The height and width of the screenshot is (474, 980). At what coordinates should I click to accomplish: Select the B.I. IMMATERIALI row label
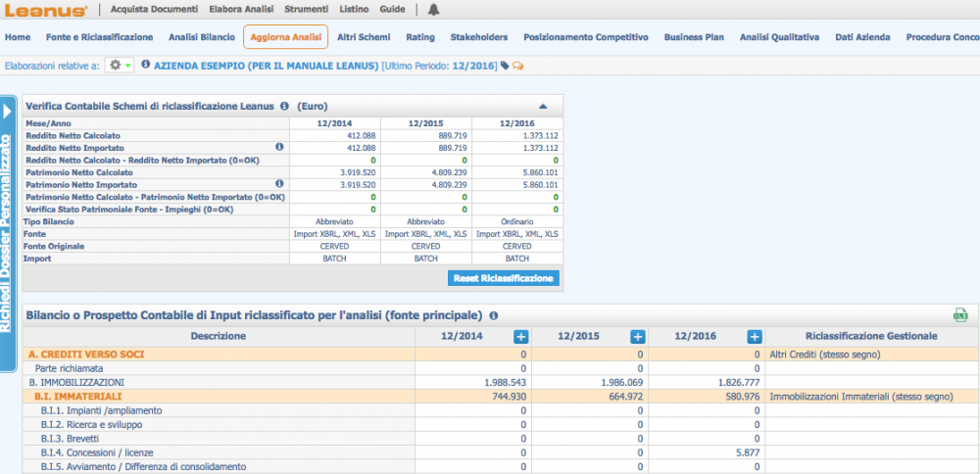tap(78, 397)
